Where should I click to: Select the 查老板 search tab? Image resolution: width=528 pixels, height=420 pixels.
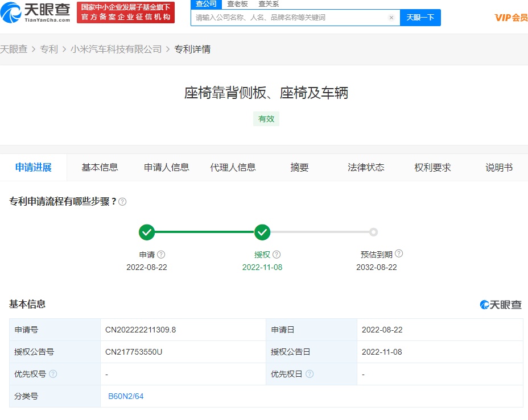(237, 4)
